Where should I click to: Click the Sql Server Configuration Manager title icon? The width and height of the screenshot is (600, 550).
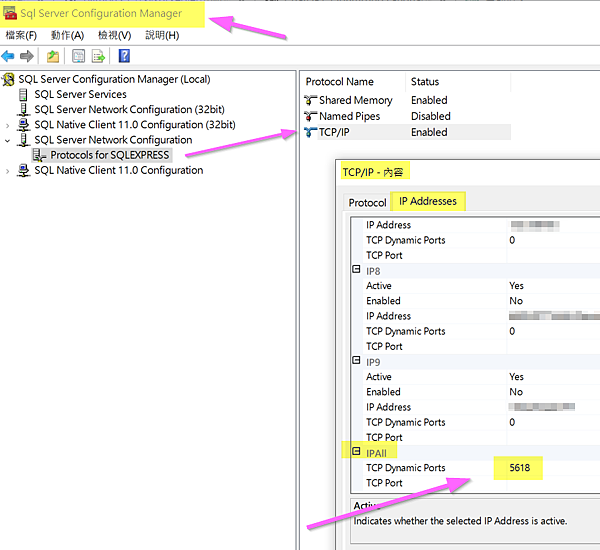[x=10, y=13]
